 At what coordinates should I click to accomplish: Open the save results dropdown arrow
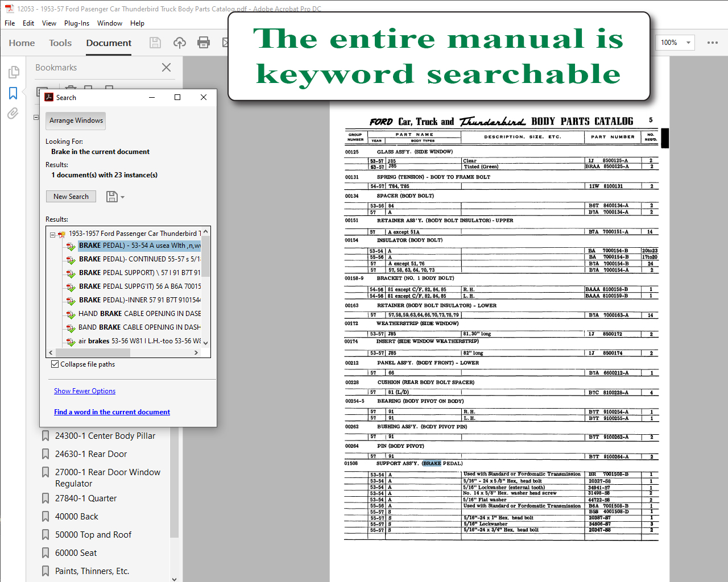[122, 197]
